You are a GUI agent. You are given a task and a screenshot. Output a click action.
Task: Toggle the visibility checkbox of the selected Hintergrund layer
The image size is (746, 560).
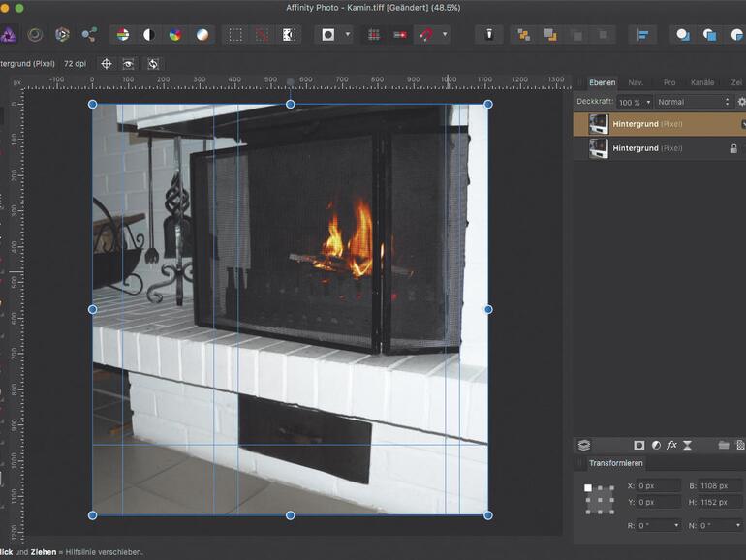point(742,124)
